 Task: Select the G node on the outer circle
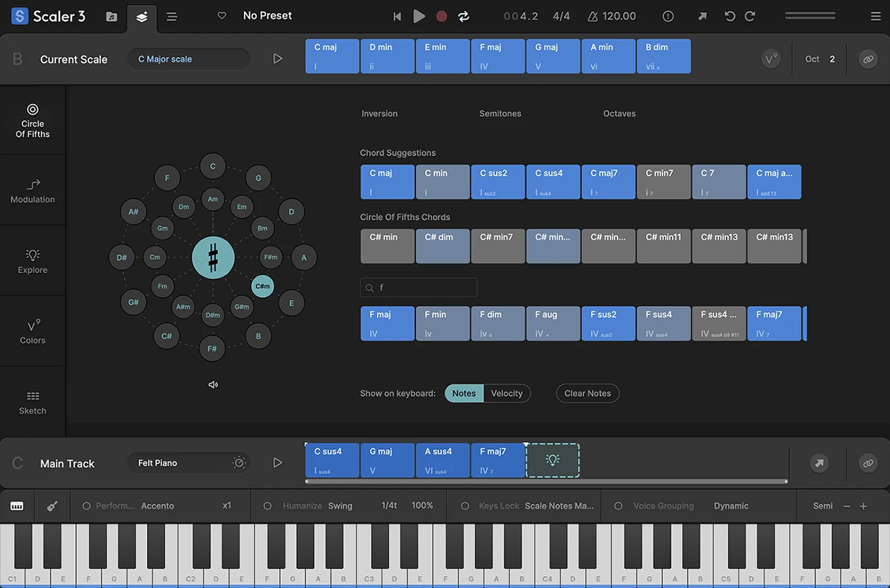(258, 178)
